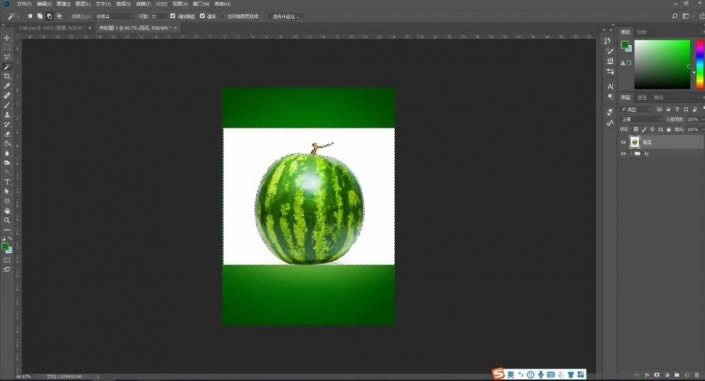Viewport: 705px width, 381px height.
Task: Choose Intersect with Selection mode
Action: 59,16
